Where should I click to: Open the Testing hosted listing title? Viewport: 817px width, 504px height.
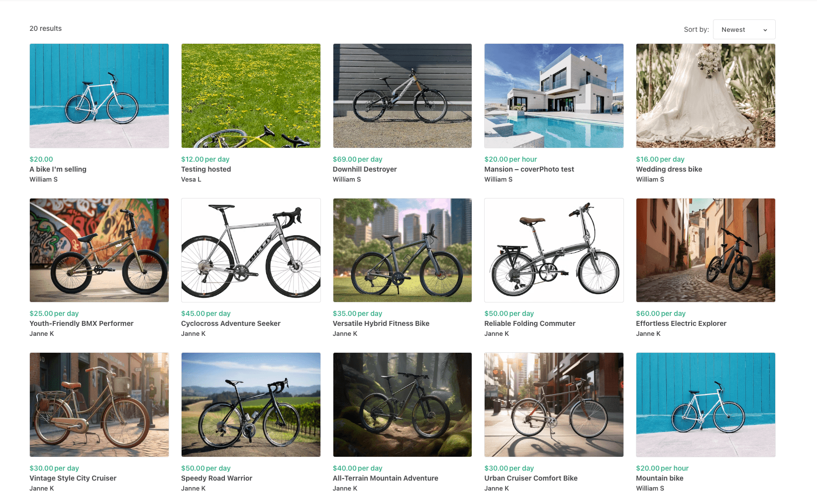click(x=206, y=169)
